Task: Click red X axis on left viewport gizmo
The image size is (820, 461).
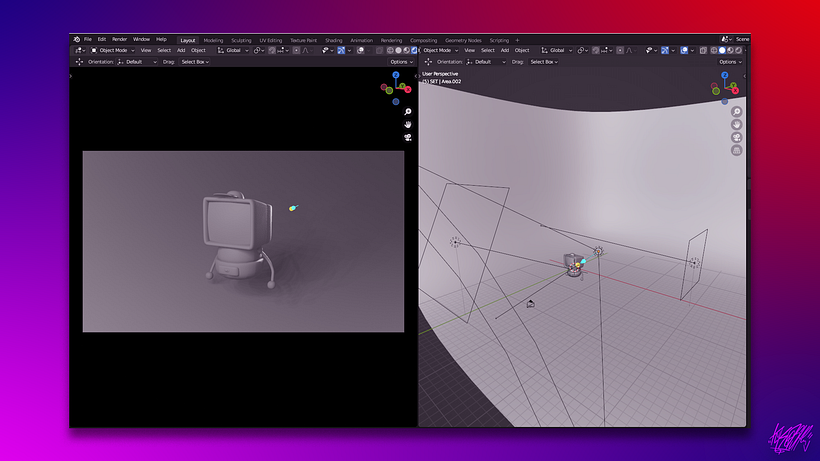Action: click(408, 89)
